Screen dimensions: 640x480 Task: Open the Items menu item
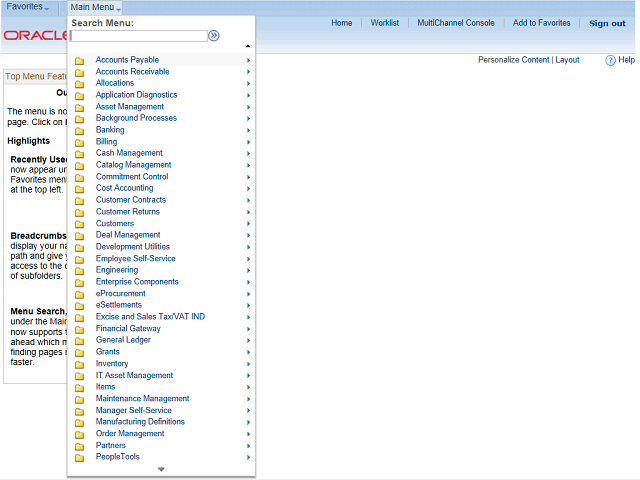(x=105, y=387)
